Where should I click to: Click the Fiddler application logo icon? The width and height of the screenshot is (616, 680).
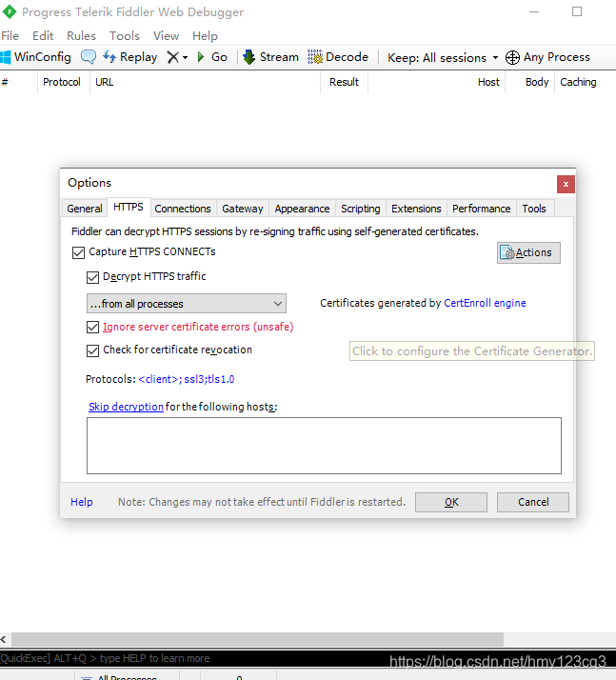tap(10, 11)
